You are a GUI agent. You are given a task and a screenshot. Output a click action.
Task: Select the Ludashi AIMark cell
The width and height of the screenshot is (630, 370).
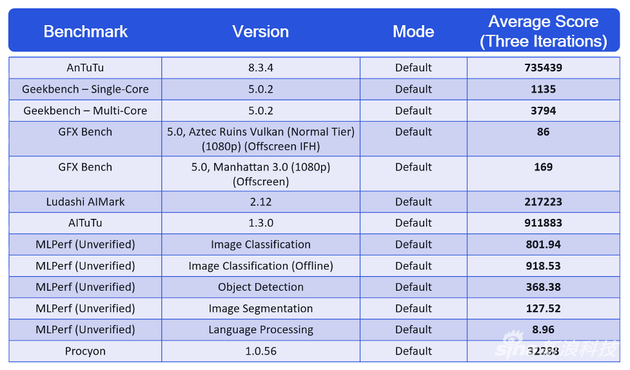pos(85,202)
